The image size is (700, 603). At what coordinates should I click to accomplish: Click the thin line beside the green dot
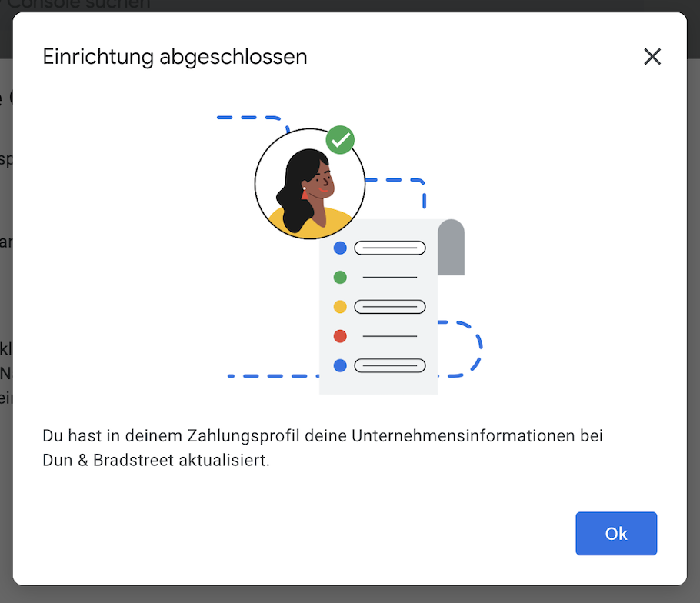pyautogui.click(x=389, y=277)
